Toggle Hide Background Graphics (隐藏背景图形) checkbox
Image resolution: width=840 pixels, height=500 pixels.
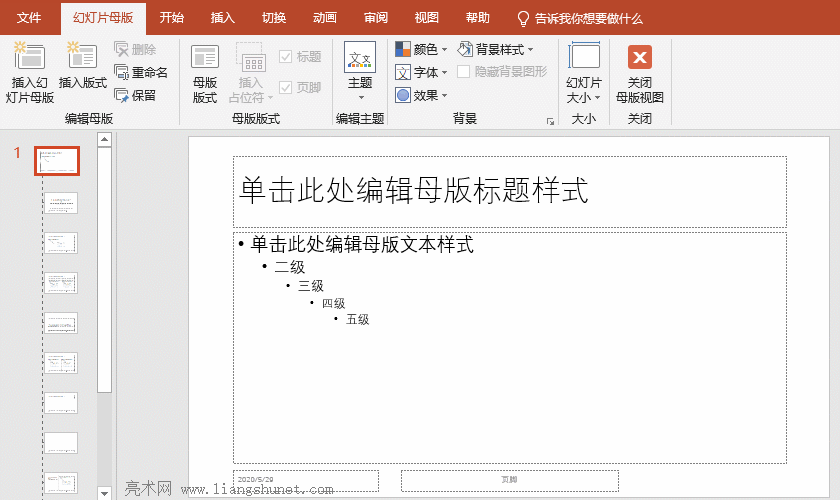(x=463, y=71)
